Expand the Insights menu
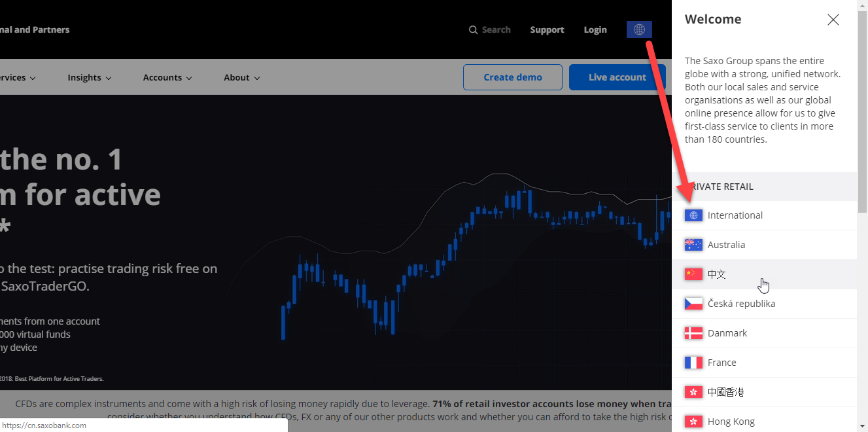868x432 pixels. [x=90, y=77]
